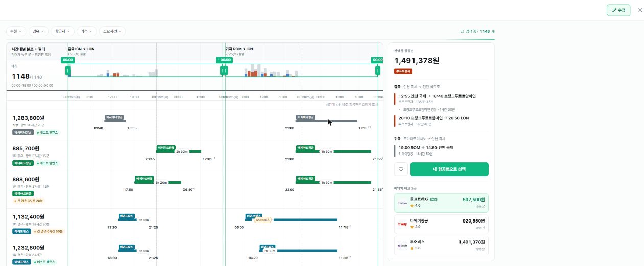Click the 12:55 인천 국제 departure segment

(x=441, y=98)
